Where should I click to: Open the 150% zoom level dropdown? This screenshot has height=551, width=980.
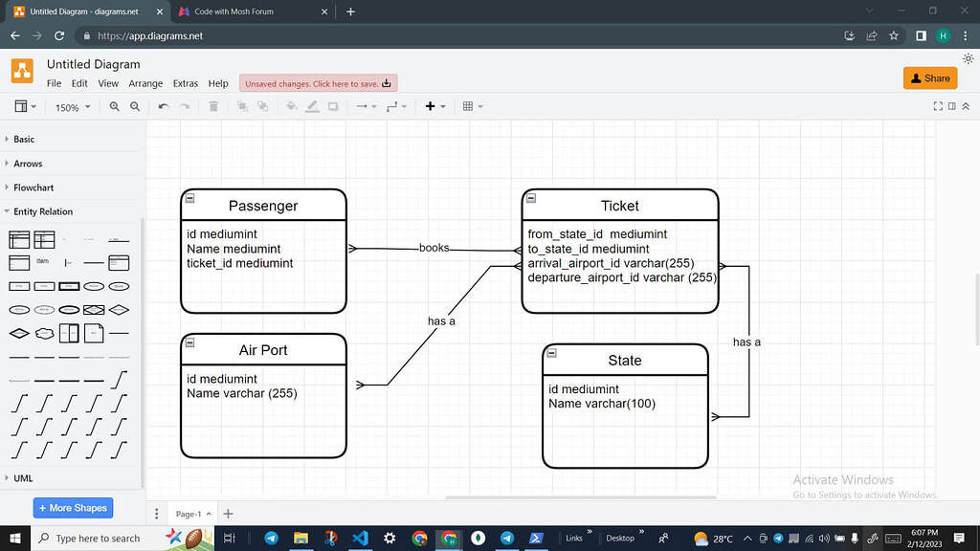coord(72,106)
